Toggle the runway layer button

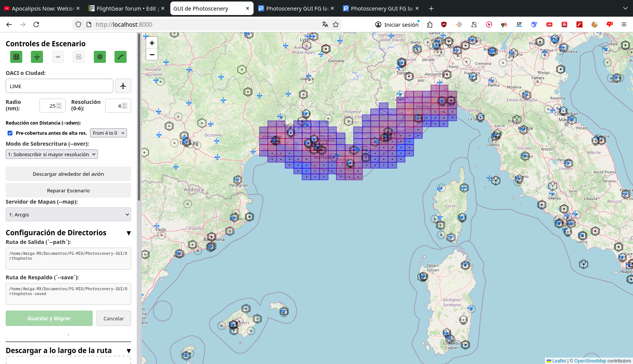tap(58, 57)
